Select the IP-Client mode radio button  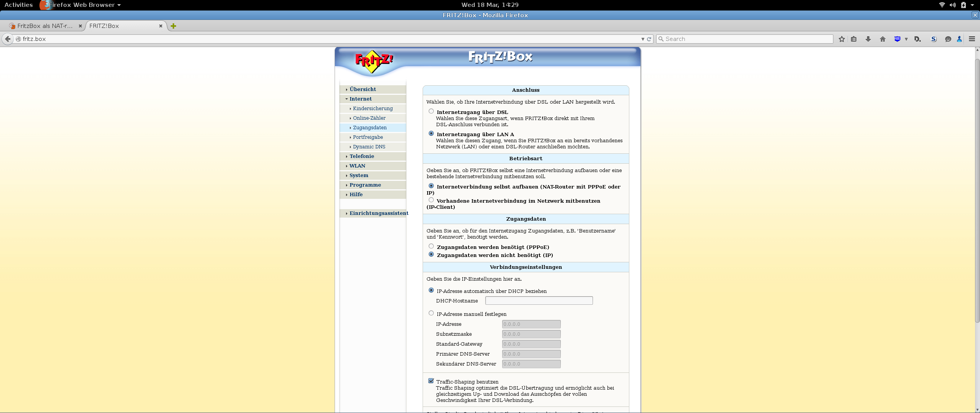coord(431,200)
